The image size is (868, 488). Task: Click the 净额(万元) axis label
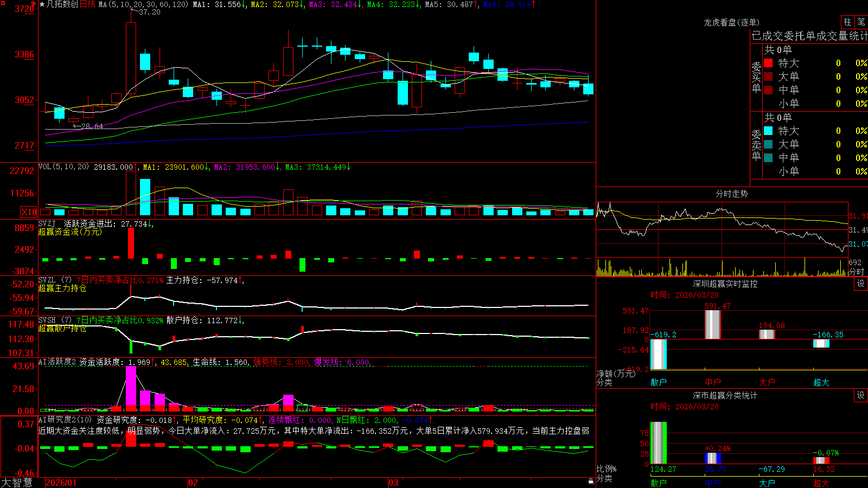(x=616, y=374)
